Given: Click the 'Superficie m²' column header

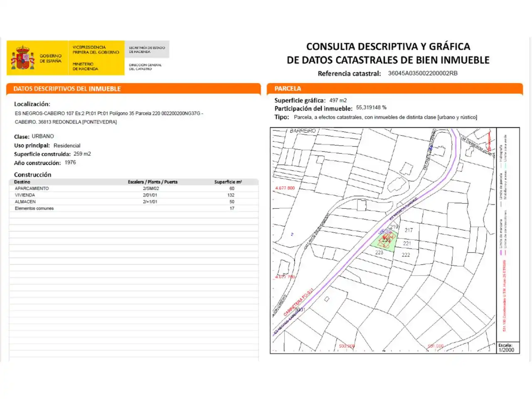Looking at the screenshot, I should click(228, 182).
